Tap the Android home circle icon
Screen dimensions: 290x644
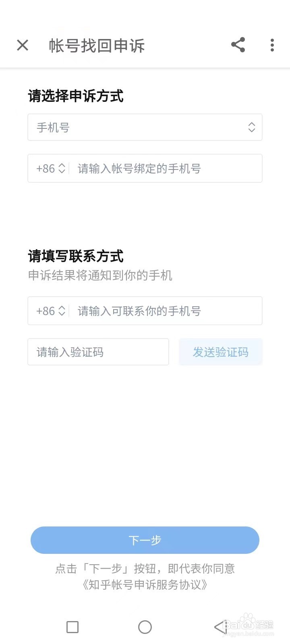(x=145, y=627)
